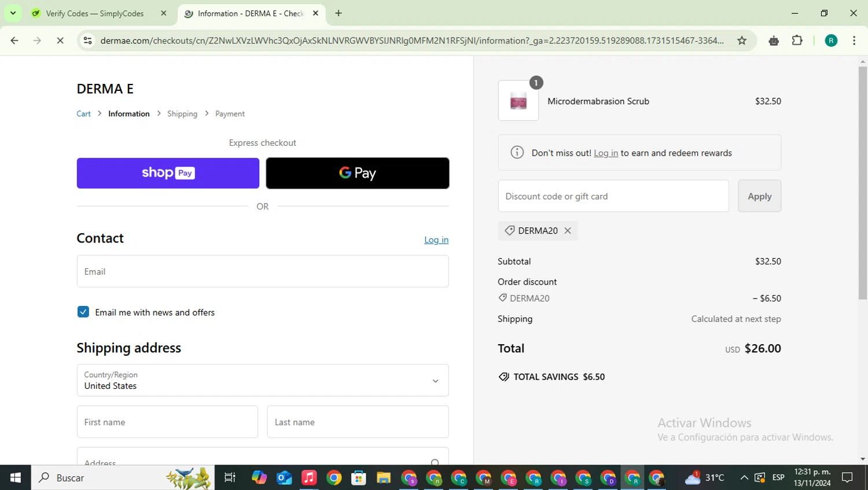Screen dimensions: 868x490
Task: Open Apple Music from the taskbar
Action: click(x=309, y=477)
